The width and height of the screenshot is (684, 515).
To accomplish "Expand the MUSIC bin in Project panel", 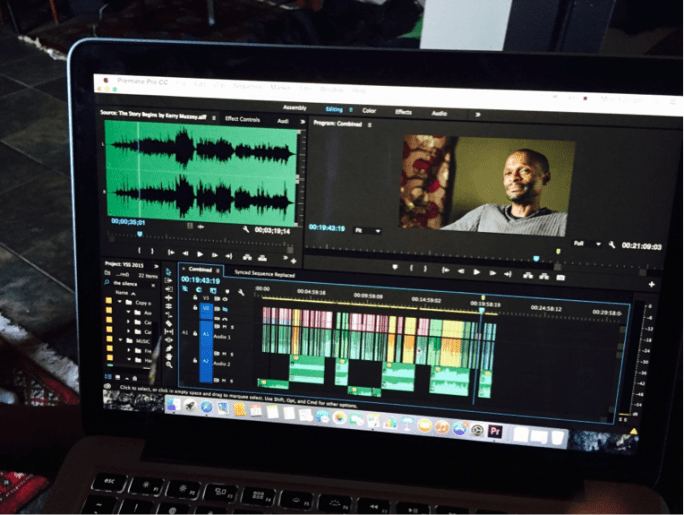I will (x=120, y=341).
